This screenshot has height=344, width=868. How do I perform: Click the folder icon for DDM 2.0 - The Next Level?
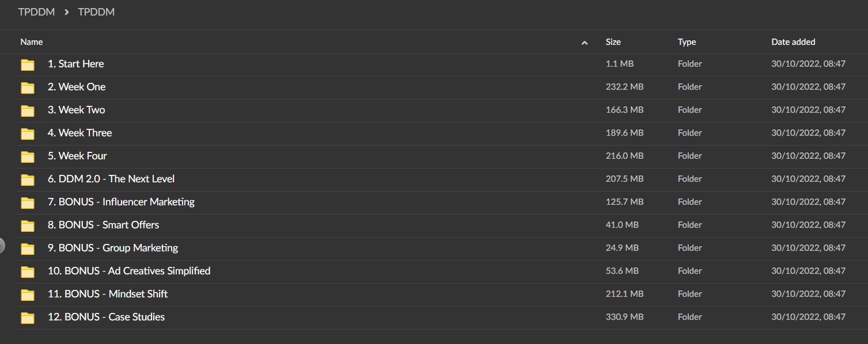click(x=28, y=179)
